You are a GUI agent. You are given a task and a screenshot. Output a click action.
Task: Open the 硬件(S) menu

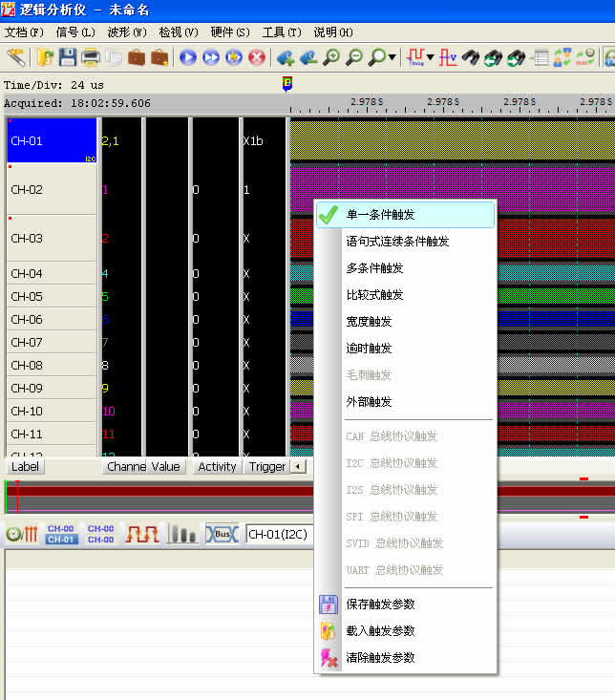(x=230, y=32)
